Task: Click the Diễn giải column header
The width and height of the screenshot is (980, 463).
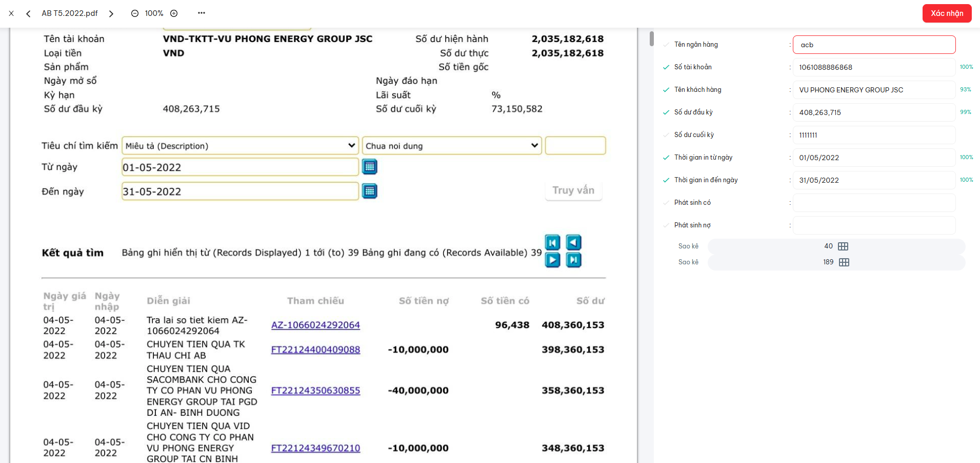Action: pyautogui.click(x=168, y=301)
